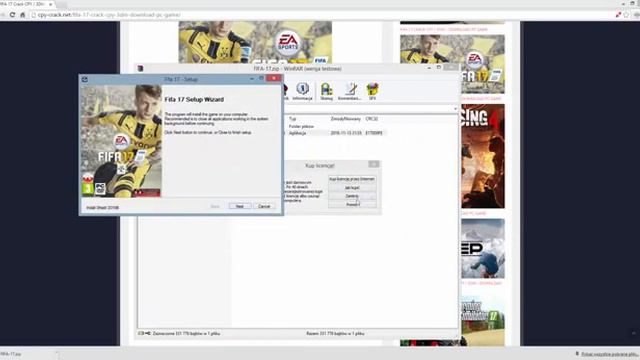Click the Fifa 17 Setup window icon
Screen dimensions: 640x360
(x=84, y=79)
